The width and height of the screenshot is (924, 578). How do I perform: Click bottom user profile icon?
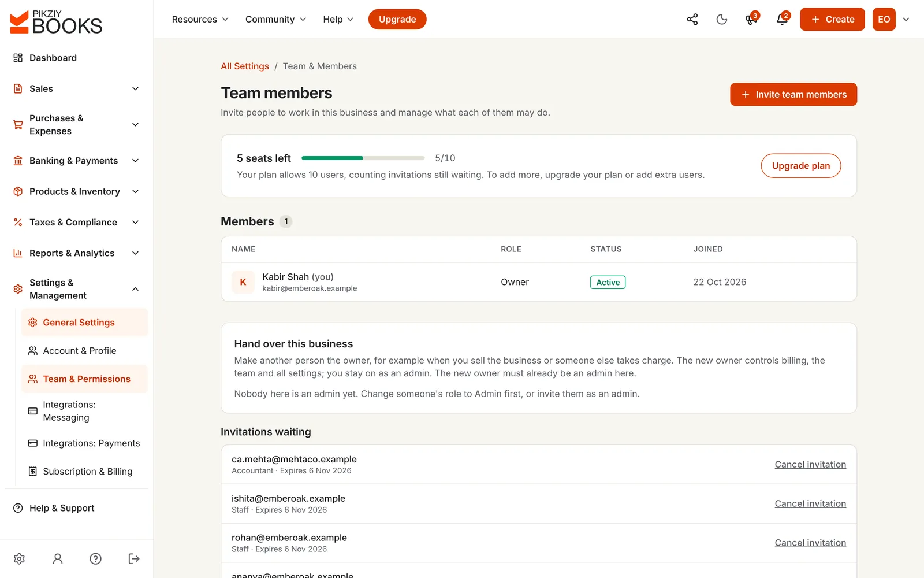click(58, 558)
